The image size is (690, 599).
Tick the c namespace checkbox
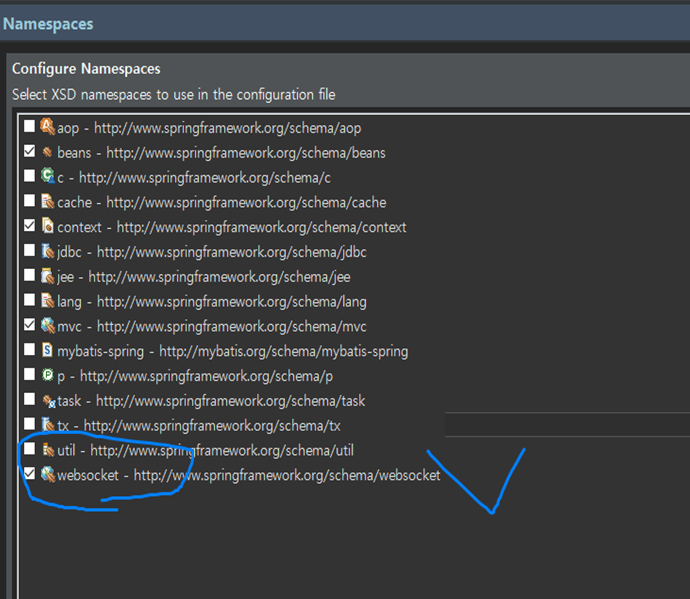point(29,176)
